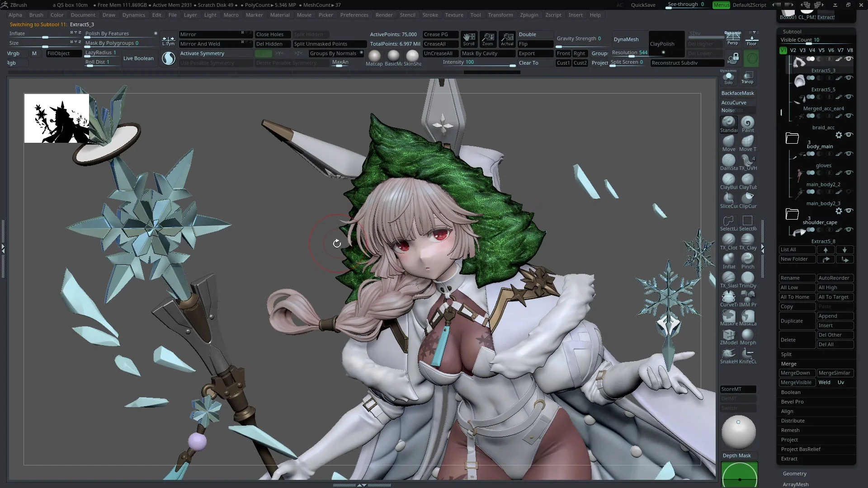
Task: Open the Brush menu
Action: (x=36, y=15)
